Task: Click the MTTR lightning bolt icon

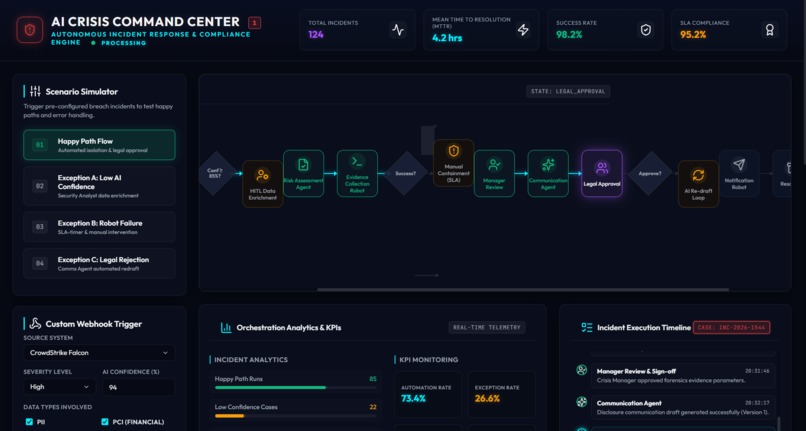Action: tap(523, 30)
